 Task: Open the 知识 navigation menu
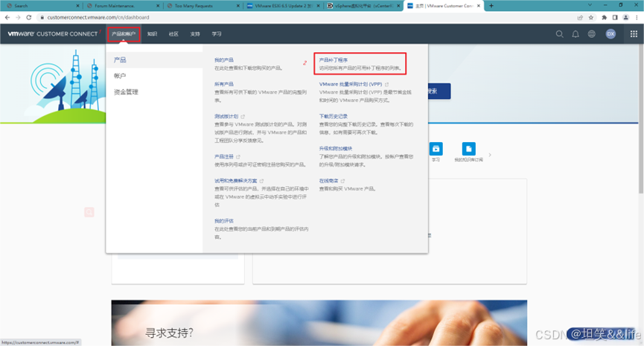coord(152,34)
